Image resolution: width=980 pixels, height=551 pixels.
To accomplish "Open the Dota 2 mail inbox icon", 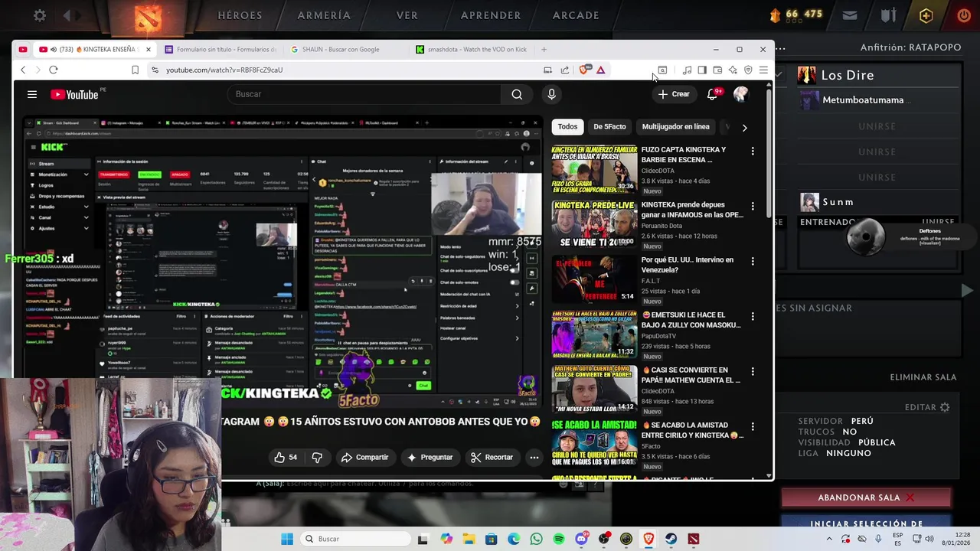I will point(850,15).
